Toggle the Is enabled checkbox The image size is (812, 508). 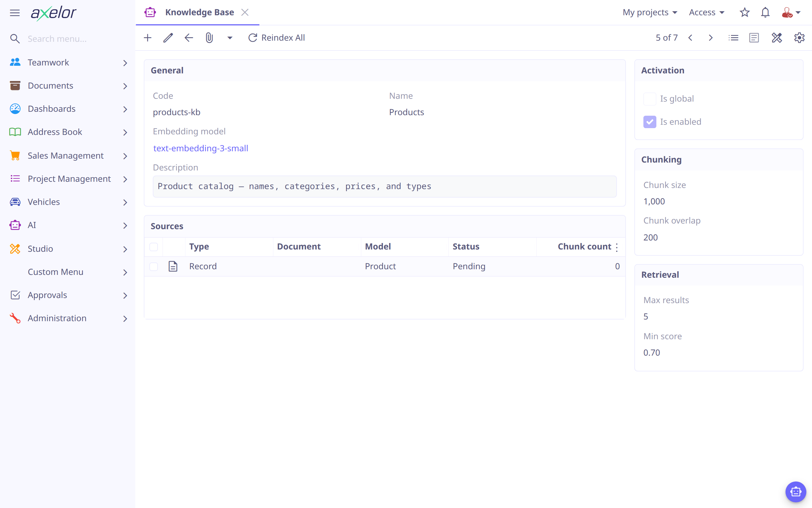point(650,122)
